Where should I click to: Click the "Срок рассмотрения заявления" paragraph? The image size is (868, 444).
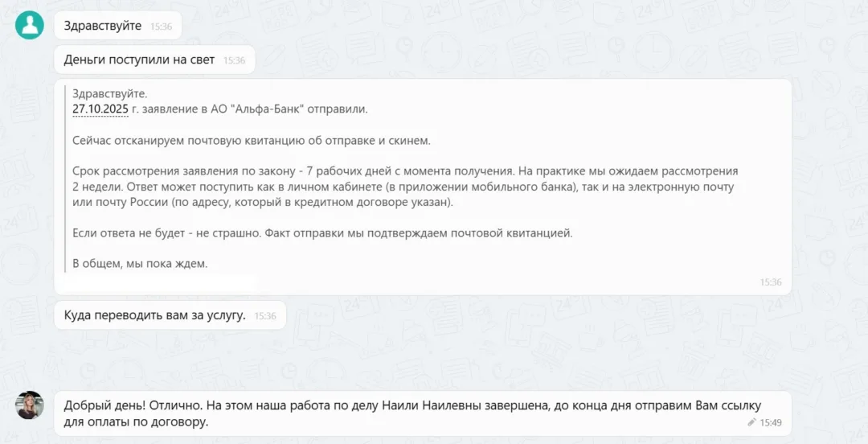tap(402, 187)
